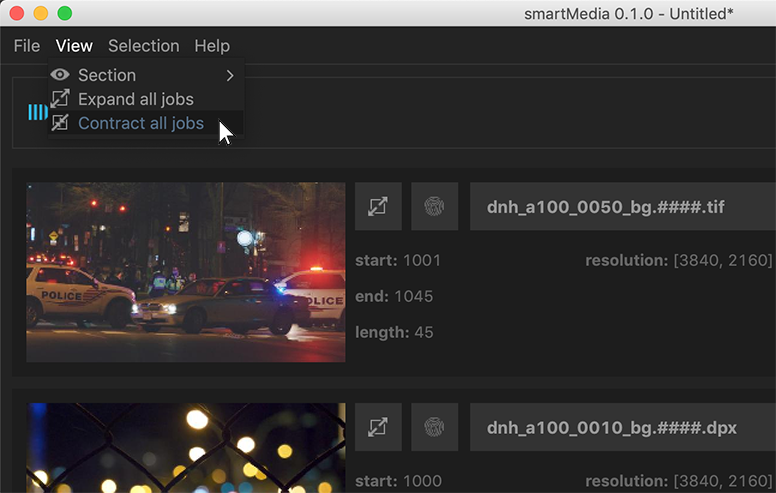Viewport: 776px width, 493px height.
Task: Open the Section submenu arrow
Action: click(229, 75)
